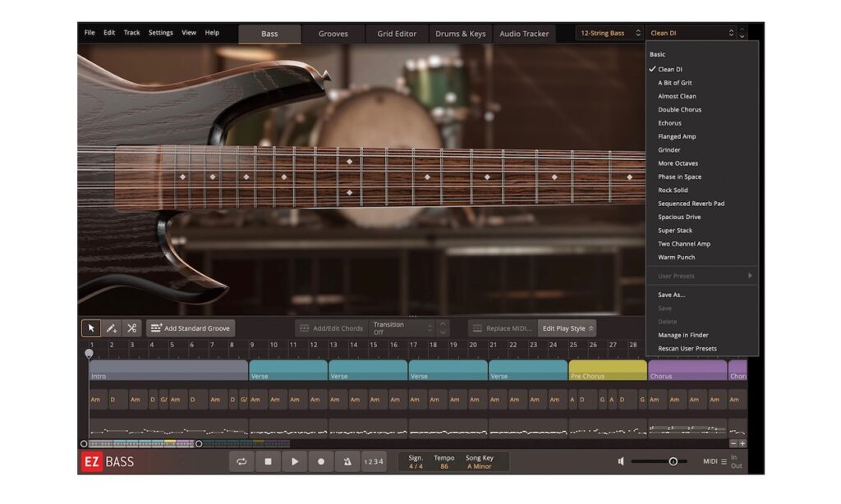Click the playhead marker at bar 1
This screenshot has height=504, width=841.
pyautogui.click(x=89, y=353)
